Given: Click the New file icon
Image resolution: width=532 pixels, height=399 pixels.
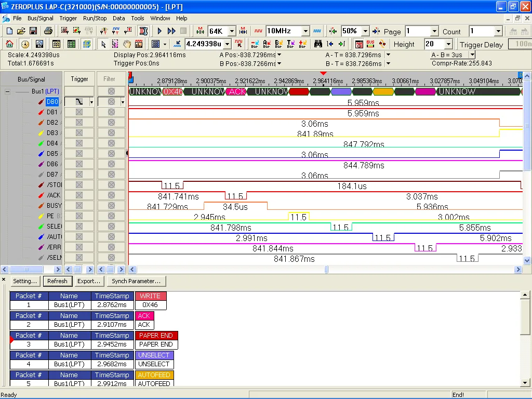Looking at the screenshot, I should (x=9, y=31).
